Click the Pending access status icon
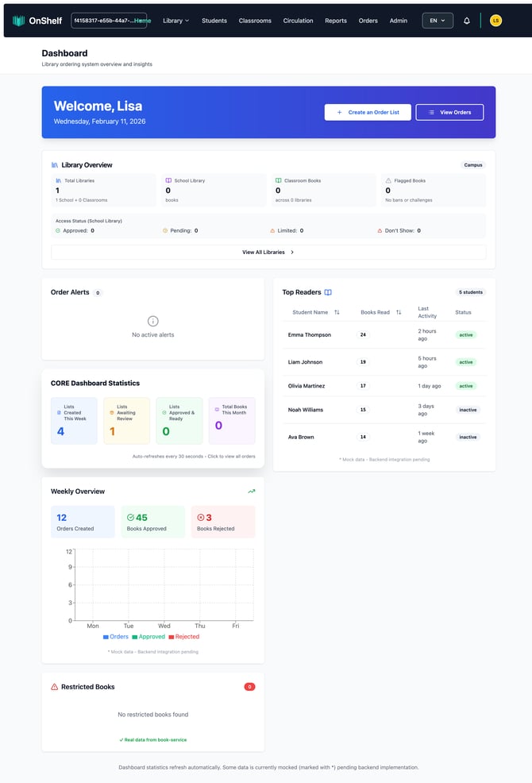Screen dimensions: 532x783 [165, 231]
